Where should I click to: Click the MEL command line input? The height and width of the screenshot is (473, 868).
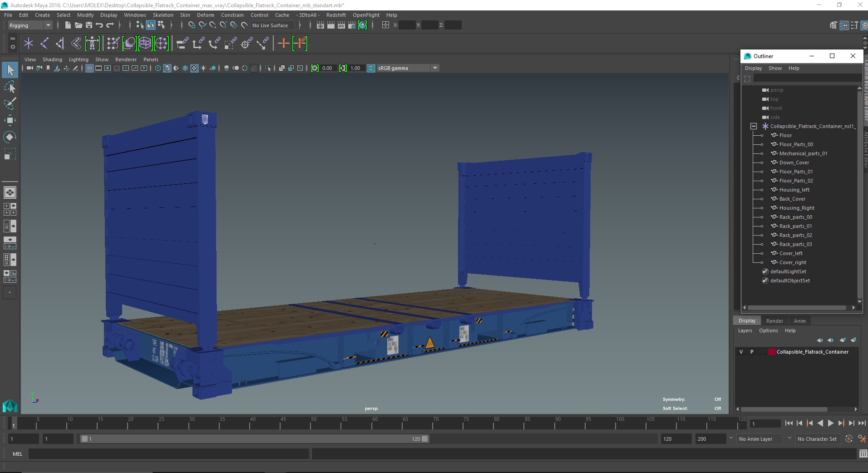click(x=169, y=454)
